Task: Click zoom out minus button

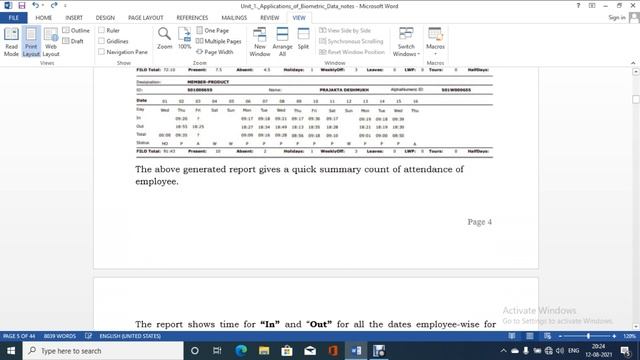Action: coord(560,336)
